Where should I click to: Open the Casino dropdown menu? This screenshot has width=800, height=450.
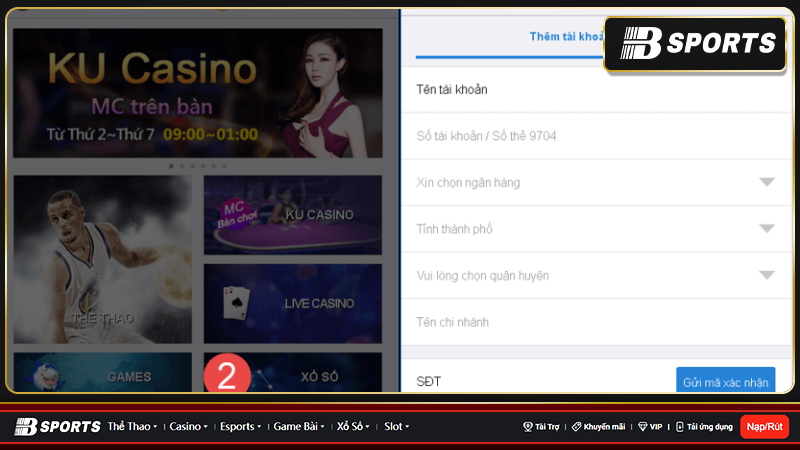188,427
